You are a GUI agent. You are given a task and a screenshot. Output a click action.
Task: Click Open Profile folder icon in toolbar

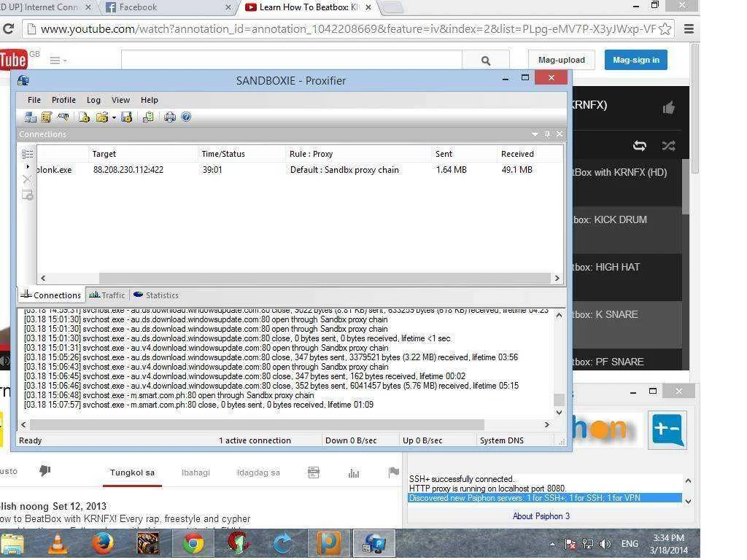click(x=101, y=117)
